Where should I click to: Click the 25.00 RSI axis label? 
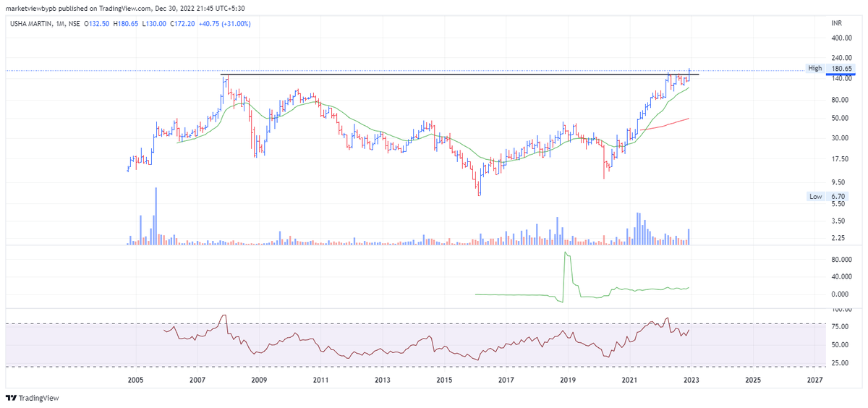click(x=840, y=362)
